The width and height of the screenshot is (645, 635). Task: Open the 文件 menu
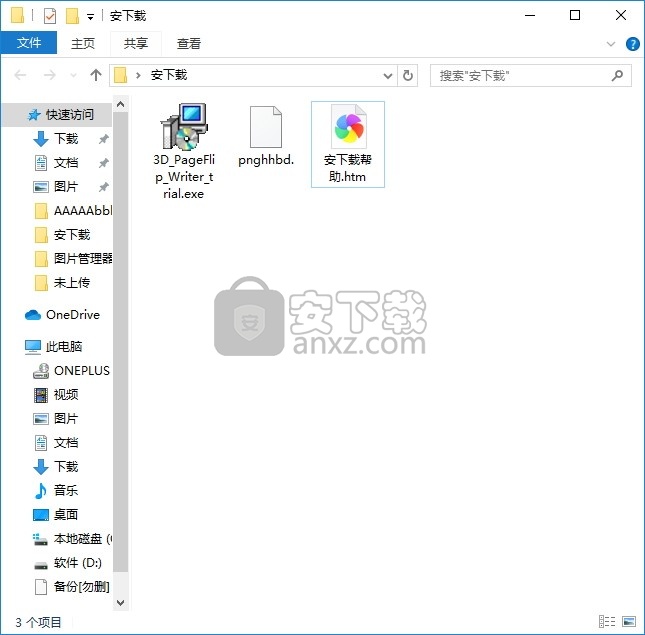pos(29,43)
